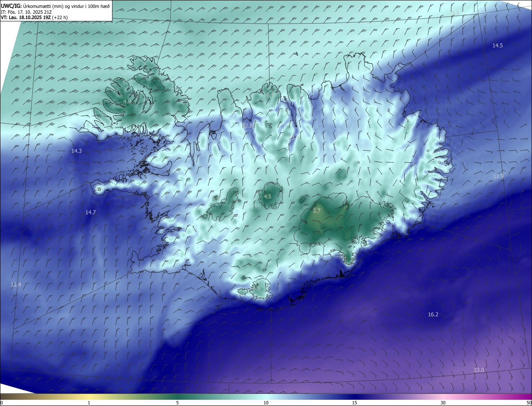Click the '15' tick on the color scale
Screen dimensions: 532x406
[355, 403]
